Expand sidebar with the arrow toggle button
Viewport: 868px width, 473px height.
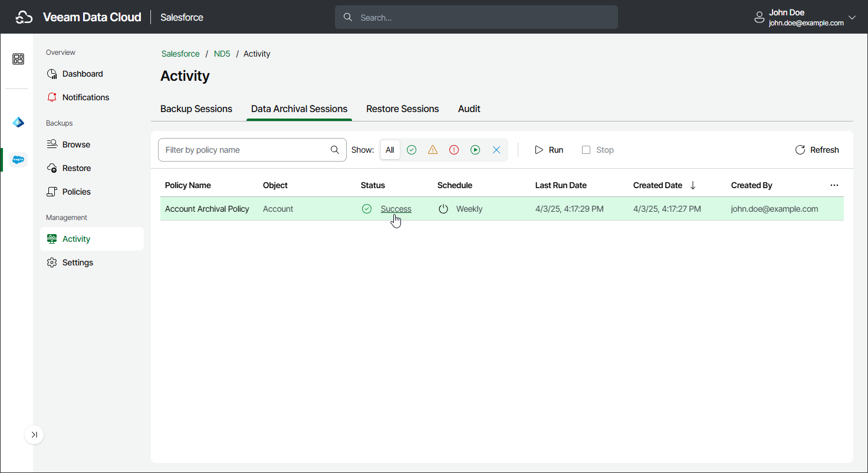(34, 435)
